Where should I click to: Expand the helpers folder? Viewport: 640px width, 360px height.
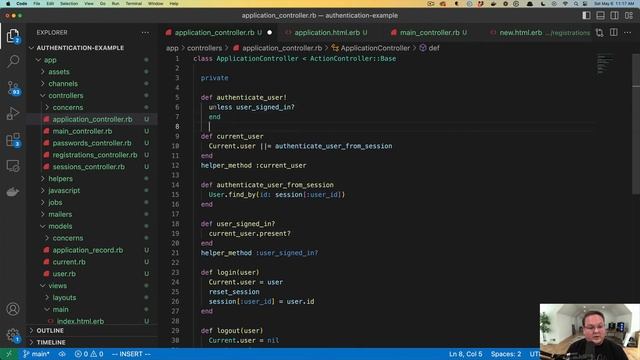60,179
